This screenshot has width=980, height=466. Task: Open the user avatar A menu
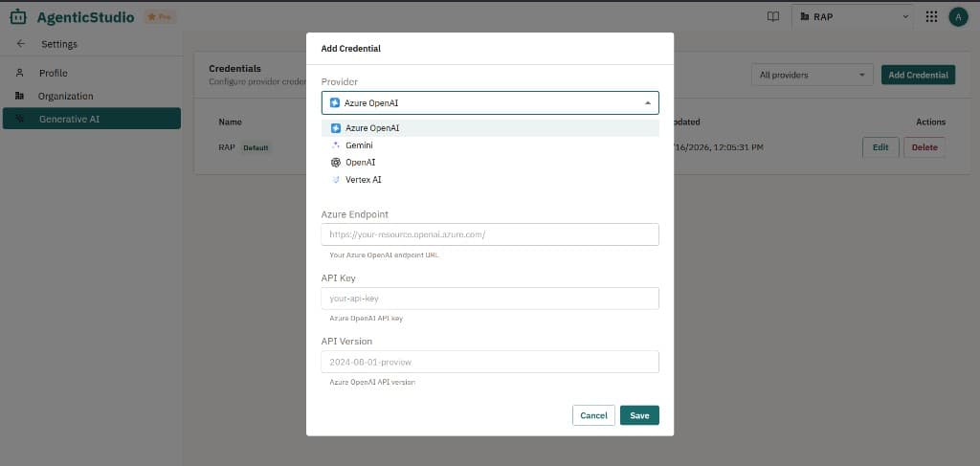[958, 17]
